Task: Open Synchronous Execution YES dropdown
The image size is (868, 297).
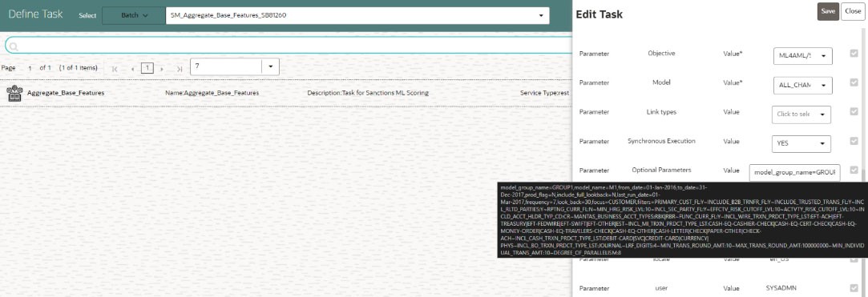Action: pos(801,143)
